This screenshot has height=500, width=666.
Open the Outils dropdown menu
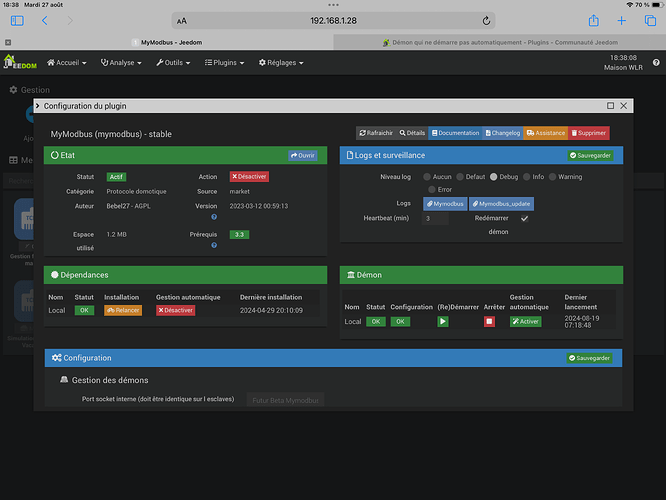click(174, 62)
